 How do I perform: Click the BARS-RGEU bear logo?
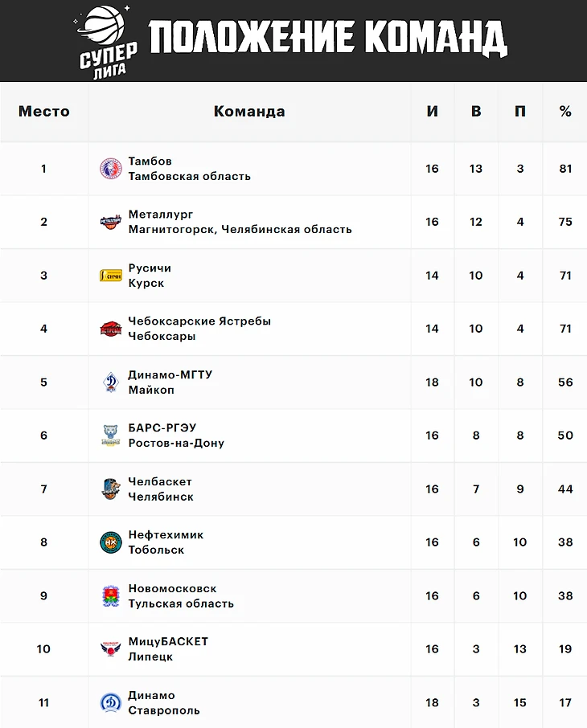[x=110, y=436]
